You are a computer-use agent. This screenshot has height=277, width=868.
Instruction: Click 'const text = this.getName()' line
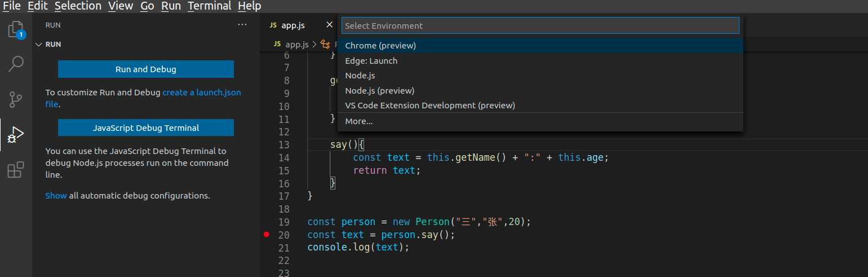pyautogui.click(x=481, y=157)
